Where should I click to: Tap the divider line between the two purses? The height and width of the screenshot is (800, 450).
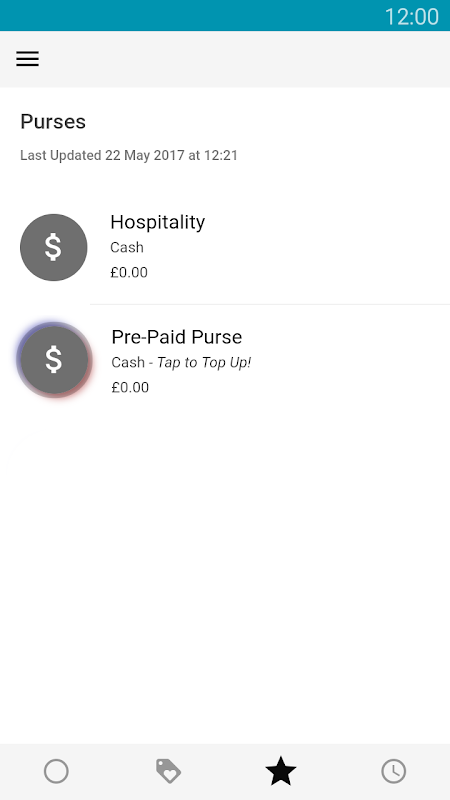(270, 305)
